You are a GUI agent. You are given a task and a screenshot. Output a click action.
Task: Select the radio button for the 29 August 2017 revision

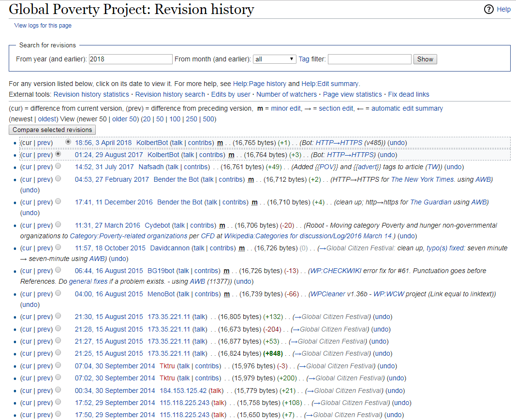[59, 153]
